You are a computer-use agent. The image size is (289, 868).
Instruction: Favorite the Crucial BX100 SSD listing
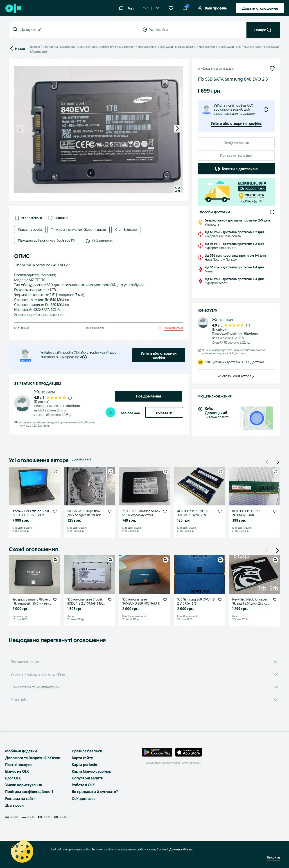110,599
